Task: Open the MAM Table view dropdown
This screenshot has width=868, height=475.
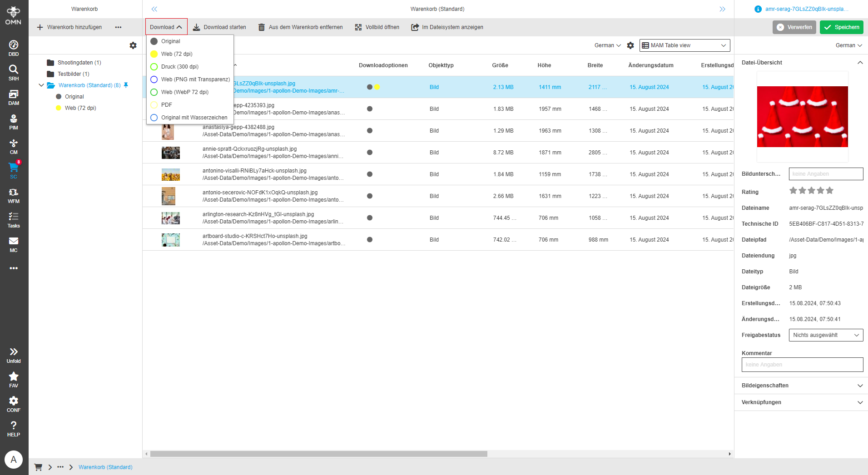Action: click(x=684, y=45)
